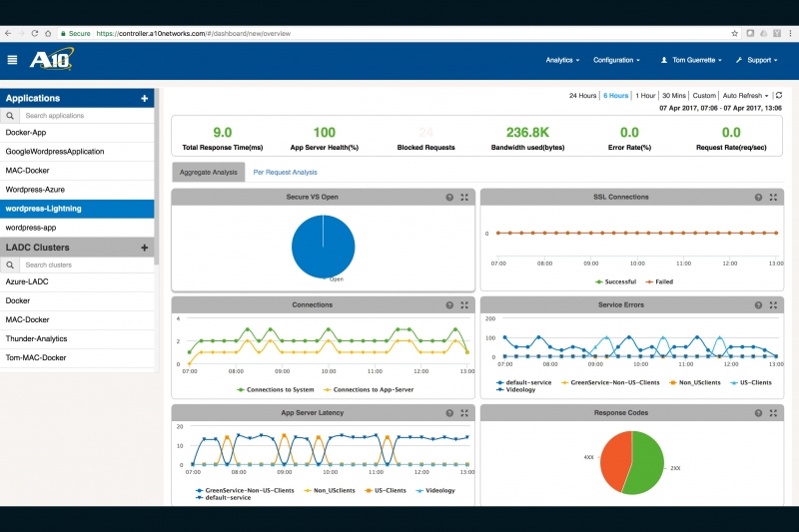Click the A10 logo
The width and height of the screenshot is (799, 532).
tap(51, 59)
